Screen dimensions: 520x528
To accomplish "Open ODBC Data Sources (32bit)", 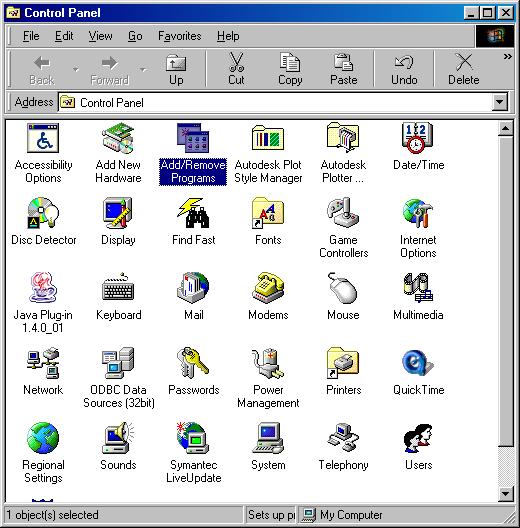I will click(x=118, y=363).
